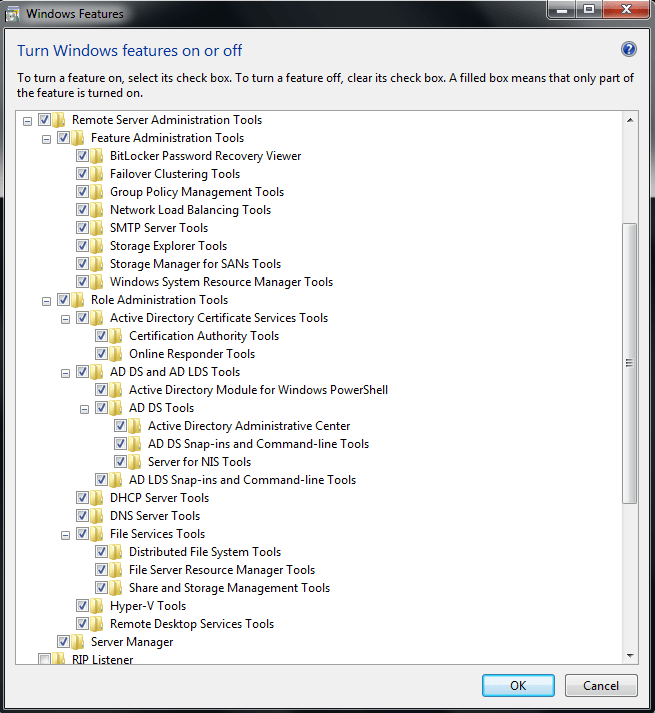The width and height of the screenshot is (655, 713).
Task: Click the scrollbar down arrow
Action: [630, 655]
